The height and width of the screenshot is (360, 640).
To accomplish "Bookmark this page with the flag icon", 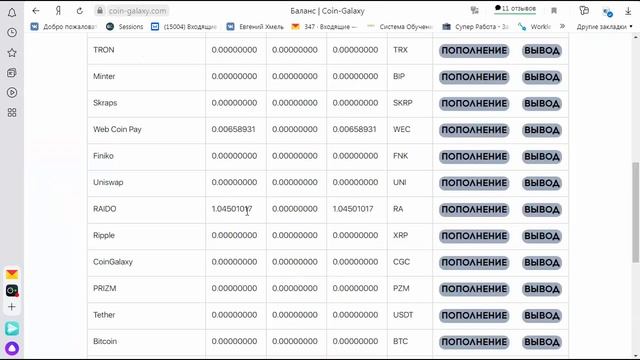I will point(554,11).
